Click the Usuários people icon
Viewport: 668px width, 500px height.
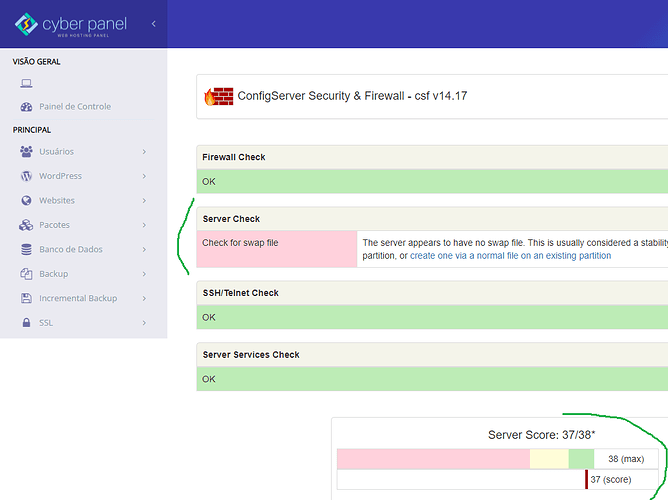coord(26,152)
